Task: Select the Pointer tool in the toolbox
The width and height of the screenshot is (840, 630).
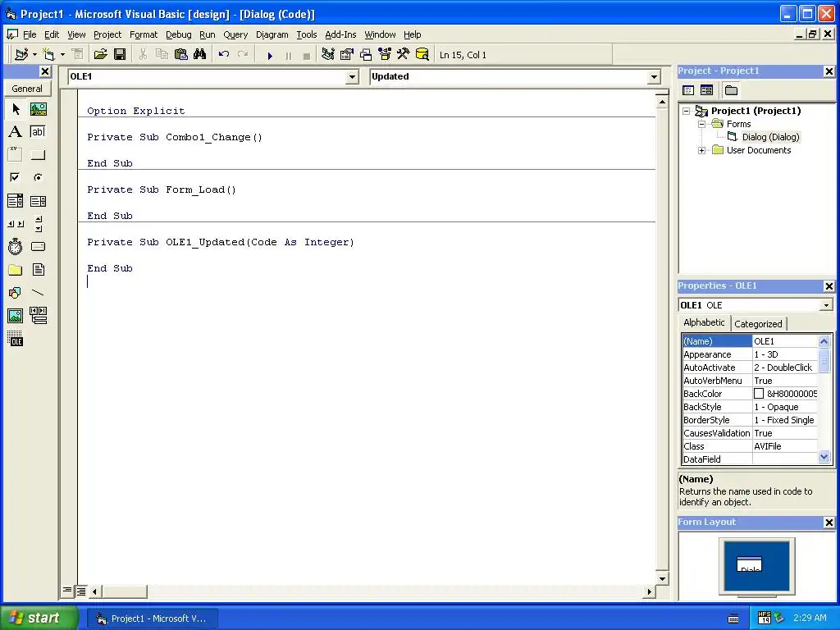Action: [16, 109]
